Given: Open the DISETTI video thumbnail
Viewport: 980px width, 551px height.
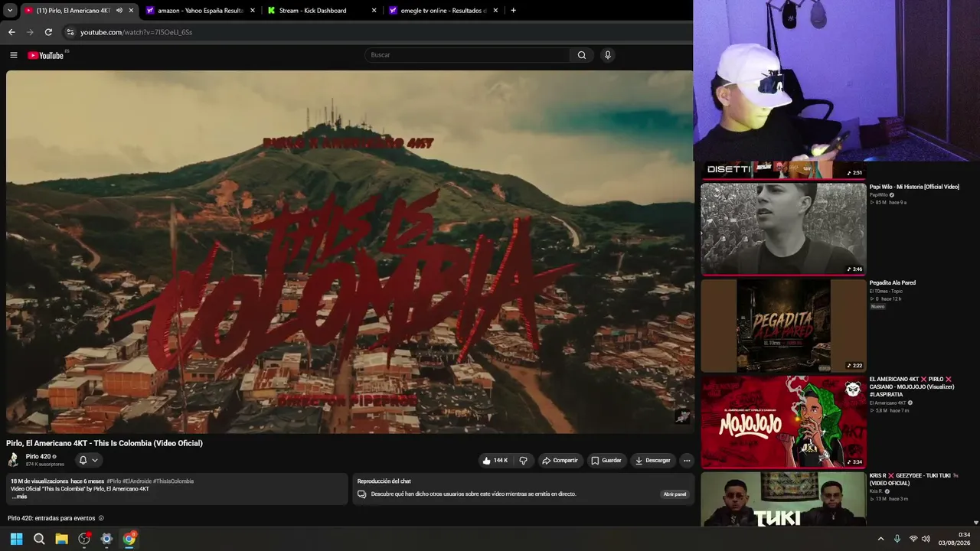Looking at the screenshot, I should (783, 170).
